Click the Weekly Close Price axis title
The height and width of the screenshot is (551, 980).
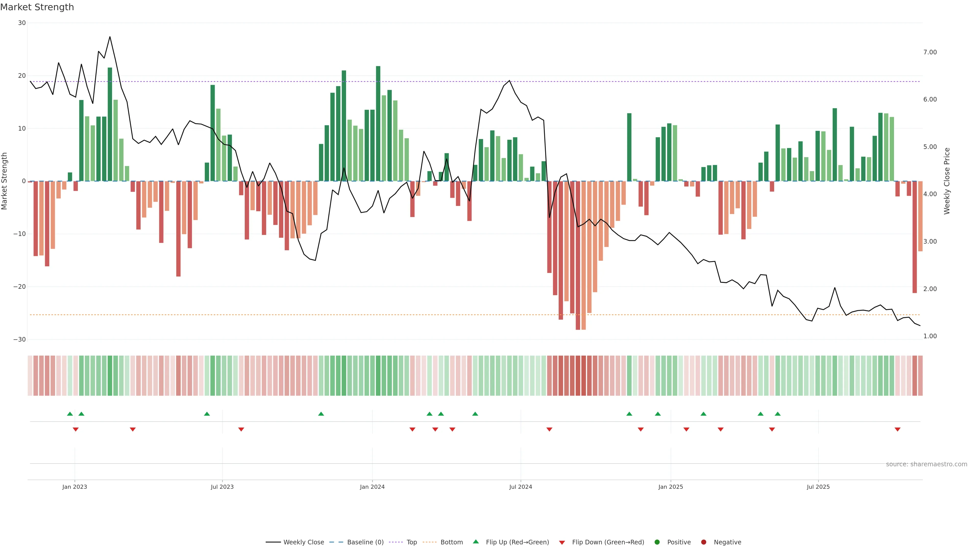(x=947, y=181)
